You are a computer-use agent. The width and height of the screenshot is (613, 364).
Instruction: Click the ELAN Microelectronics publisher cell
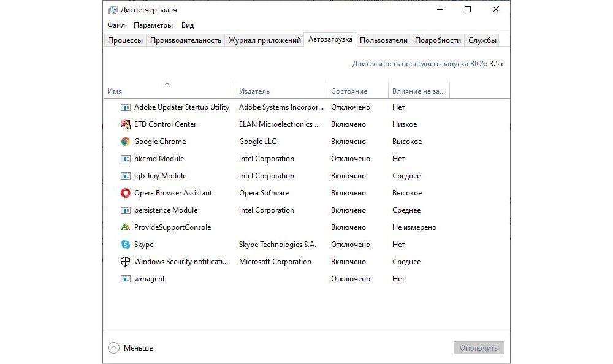280,124
